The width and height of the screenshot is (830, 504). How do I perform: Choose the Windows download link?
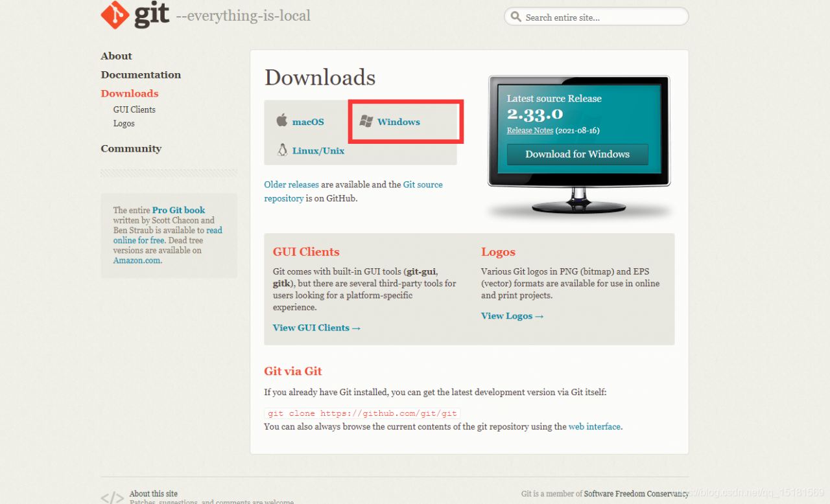pos(399,122)
